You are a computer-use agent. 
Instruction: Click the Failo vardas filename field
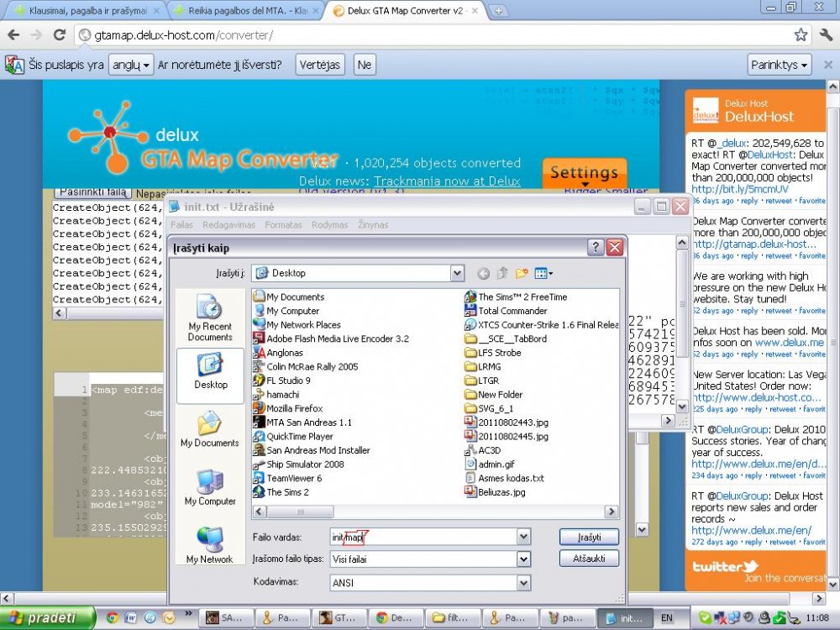point(423,537)
